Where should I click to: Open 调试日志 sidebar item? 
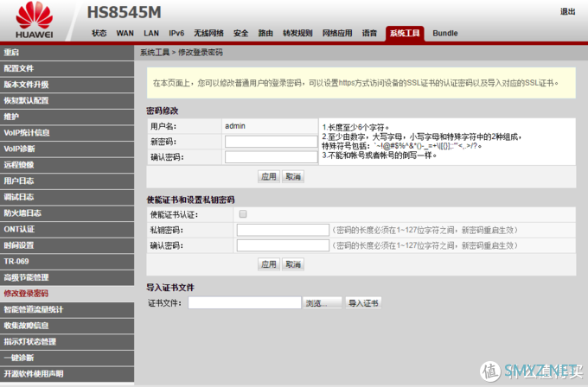click(67, 197)
